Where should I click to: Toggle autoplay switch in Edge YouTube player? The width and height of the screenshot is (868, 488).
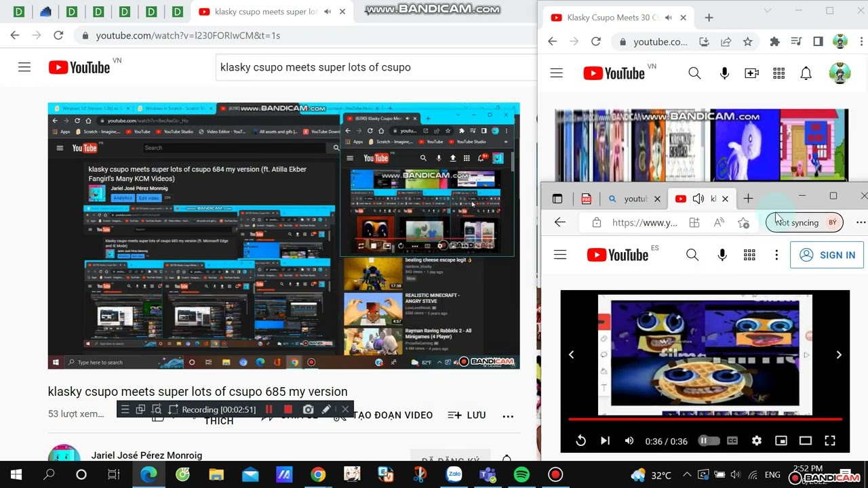coord(709,441)
